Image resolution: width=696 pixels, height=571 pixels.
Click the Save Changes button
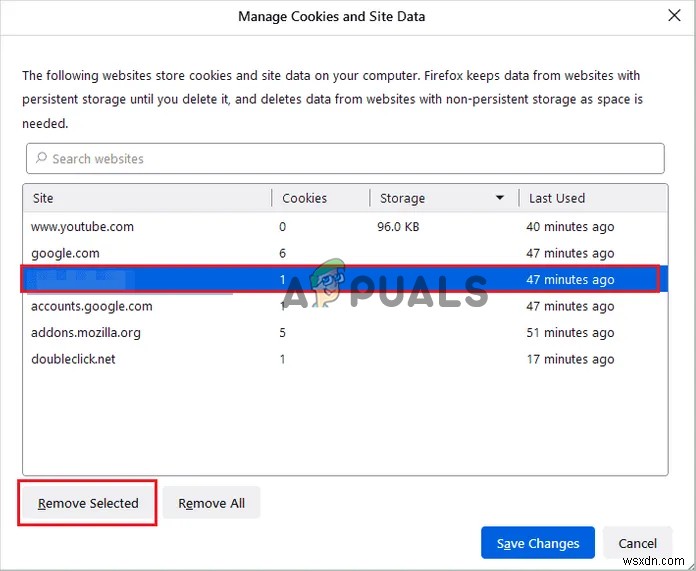[x=538, y=543]
